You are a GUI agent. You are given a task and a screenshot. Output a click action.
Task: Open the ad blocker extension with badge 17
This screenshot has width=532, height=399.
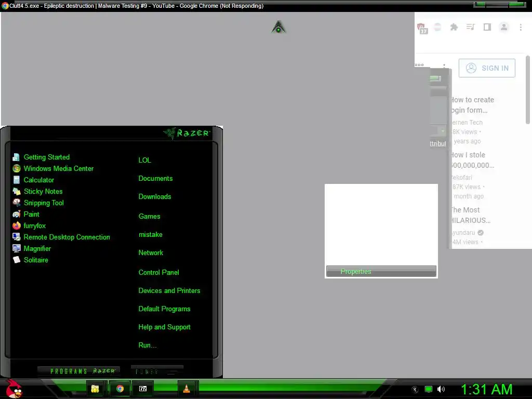[422, 28]
